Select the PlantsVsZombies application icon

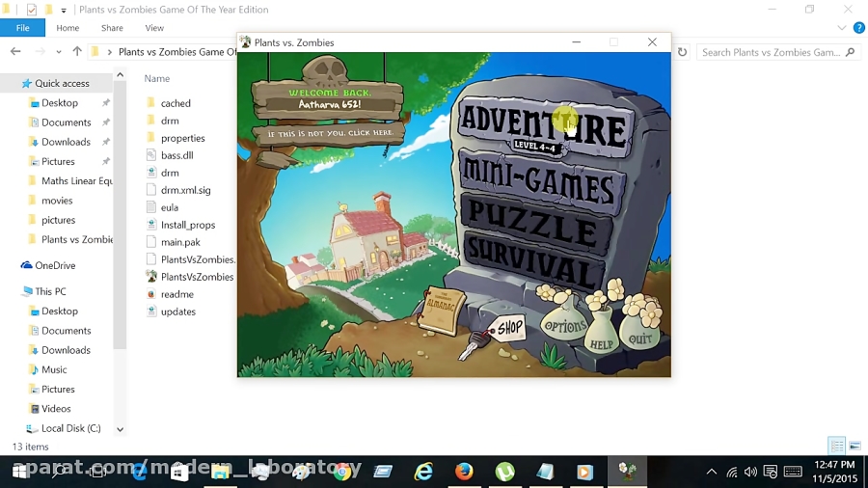pos(151,276)
